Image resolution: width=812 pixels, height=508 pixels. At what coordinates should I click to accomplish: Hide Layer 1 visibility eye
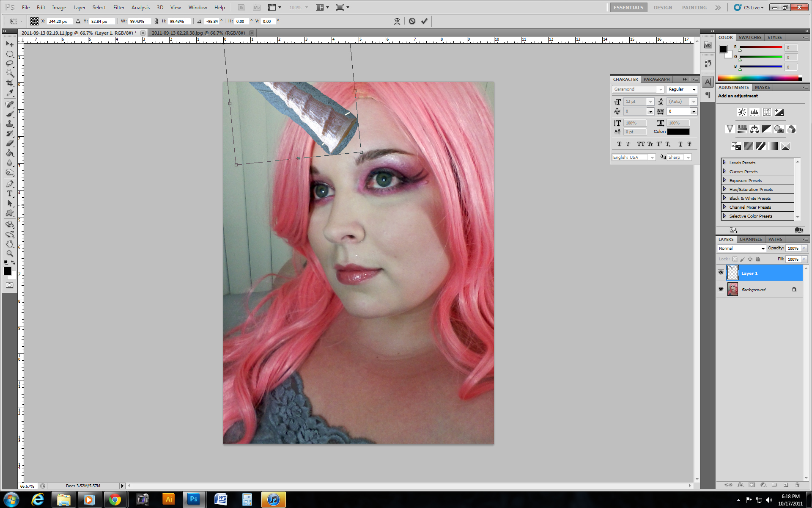coord(721,273)
